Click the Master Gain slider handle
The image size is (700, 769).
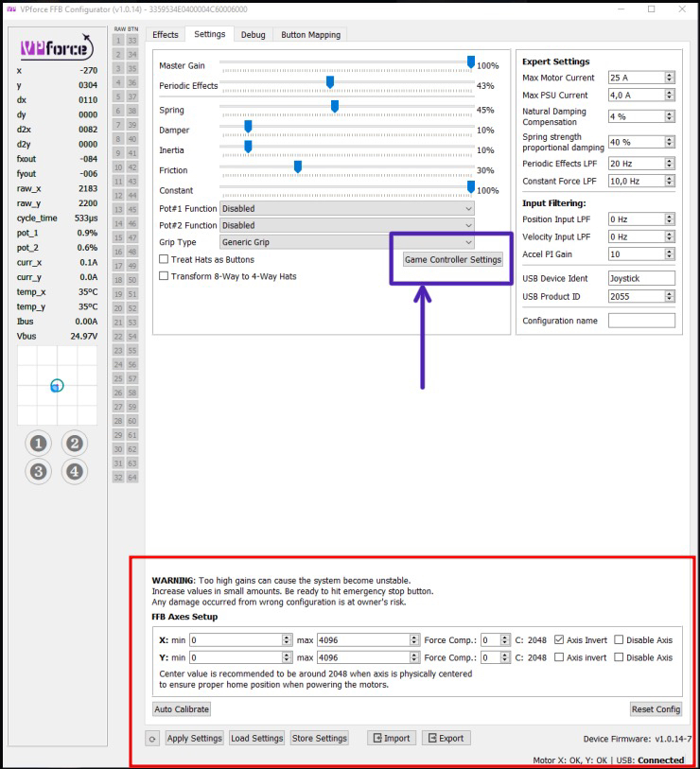coord(471,61)
